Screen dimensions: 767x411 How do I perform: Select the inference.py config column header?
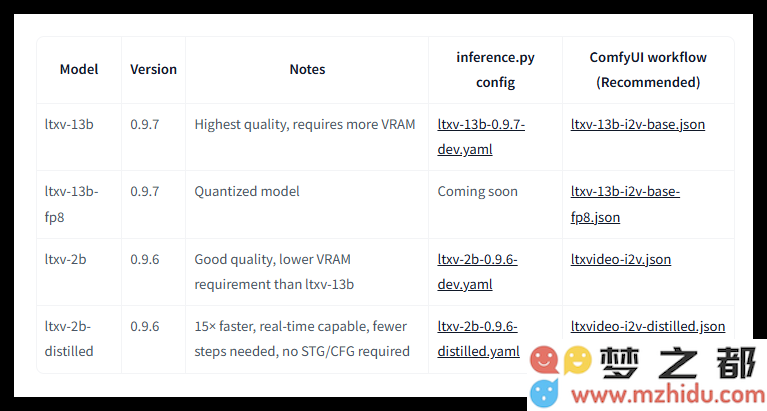click(x=495, y=69)
